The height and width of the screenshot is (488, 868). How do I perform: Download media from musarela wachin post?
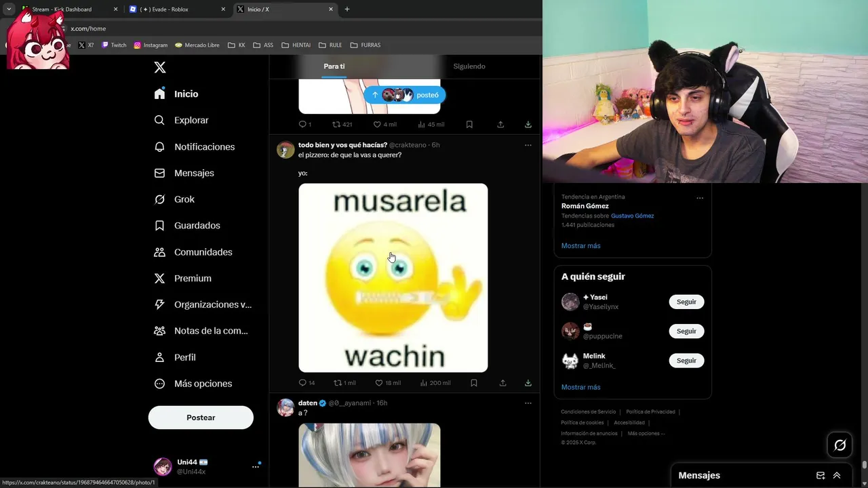[528, 383]
